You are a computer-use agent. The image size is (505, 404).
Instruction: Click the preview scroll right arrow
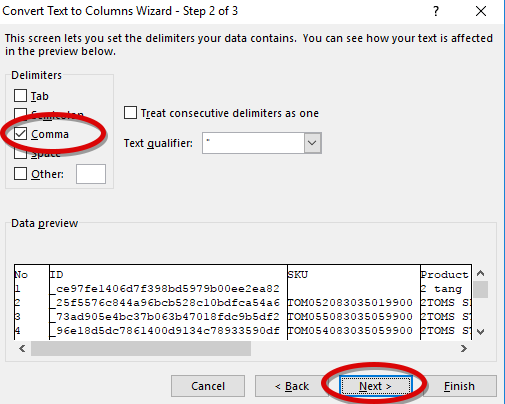click(x=464, y=349)
